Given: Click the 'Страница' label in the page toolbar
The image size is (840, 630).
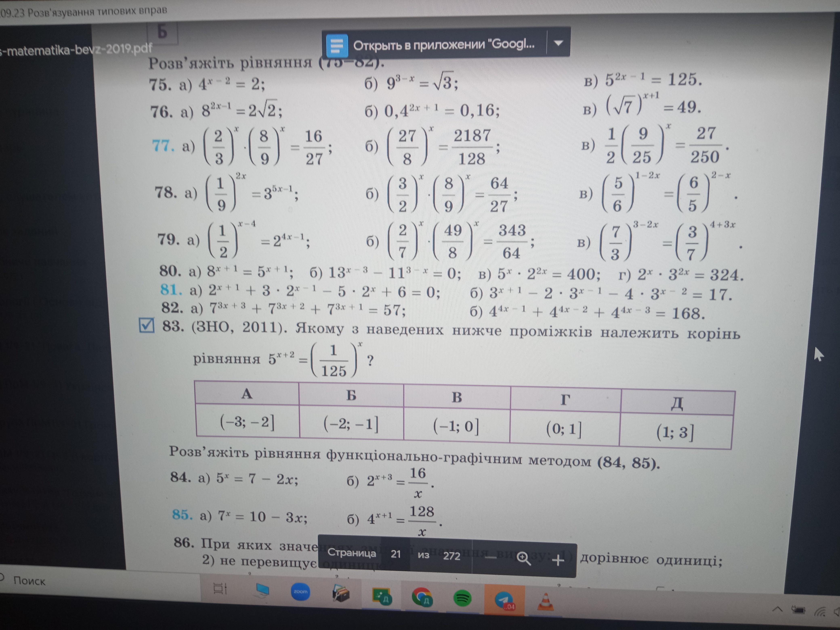Looking at the screenshot, I should pos(351,553).
